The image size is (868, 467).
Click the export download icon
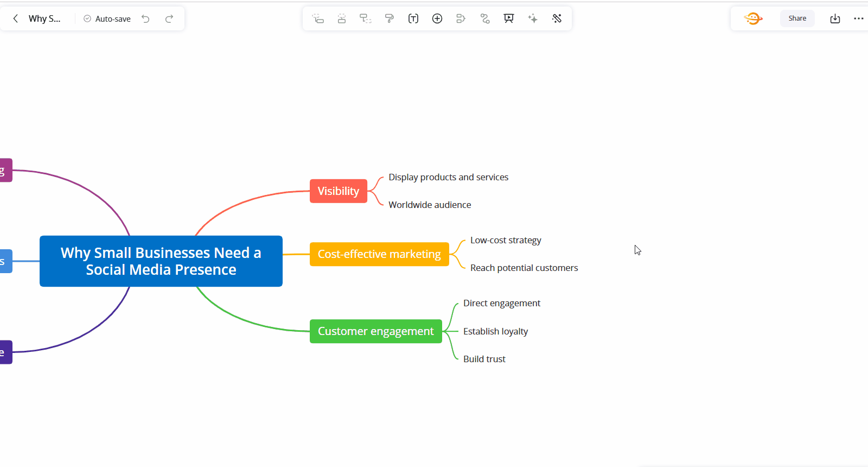click(835, 18)
